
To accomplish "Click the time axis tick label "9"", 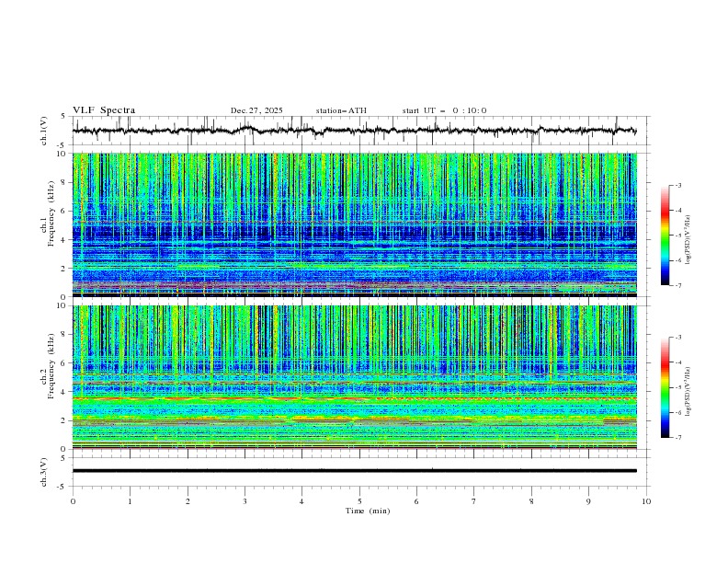I will 588,501.
